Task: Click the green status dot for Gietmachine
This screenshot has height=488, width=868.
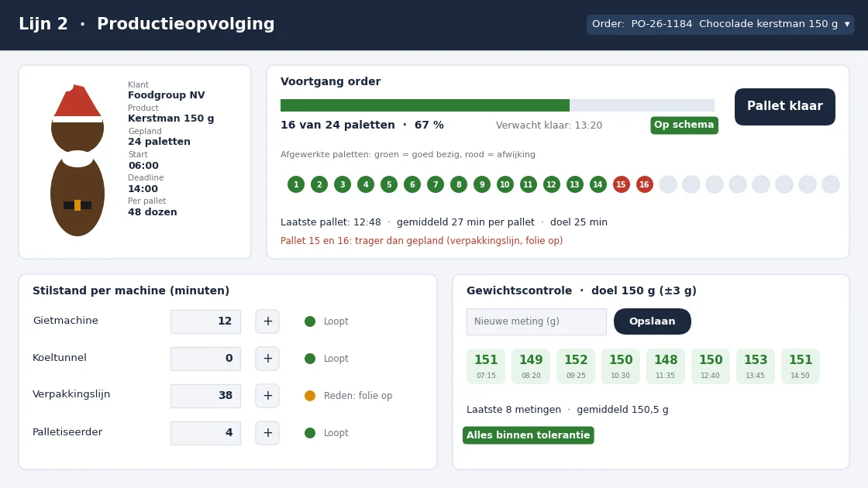Action: coord(310,321)
